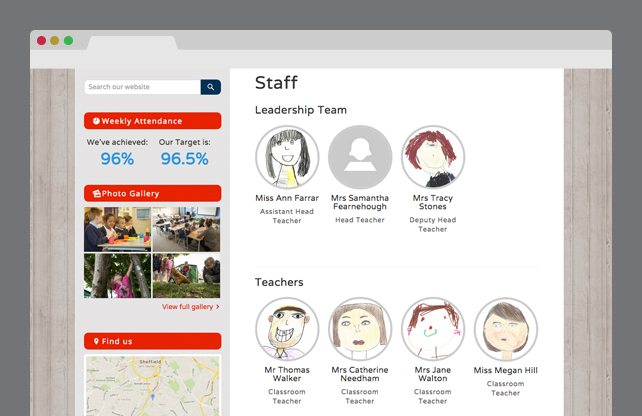This screenshot has width=642, height=416.
Task: Select the 'Find us' header bar
Action: click(152, 341)
